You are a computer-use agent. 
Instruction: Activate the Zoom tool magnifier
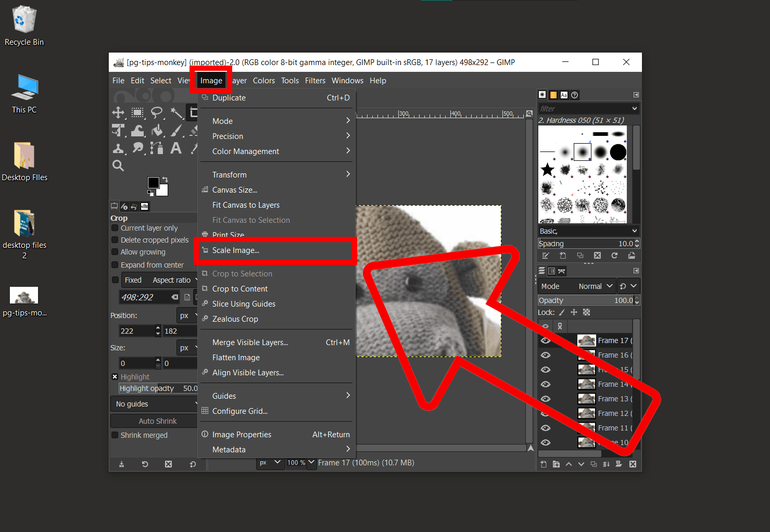[118, 166]
